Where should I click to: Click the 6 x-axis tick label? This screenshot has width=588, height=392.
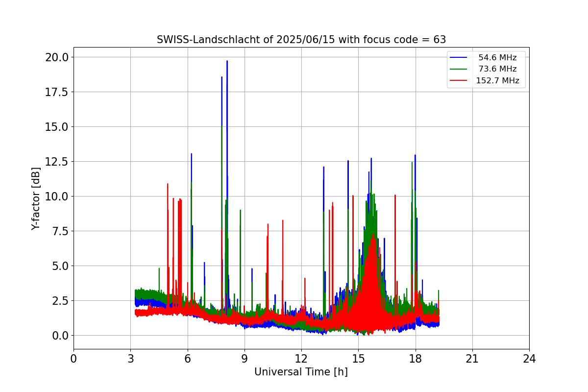(x=188, y=359)
